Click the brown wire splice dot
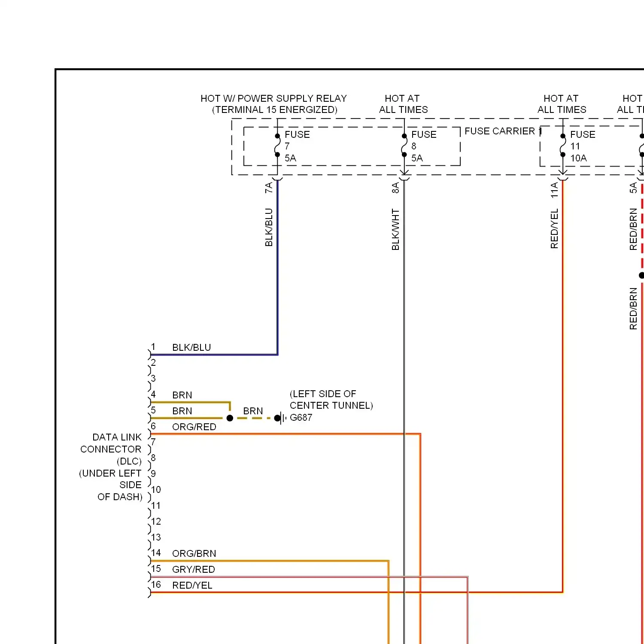Image resolution: width=644 pixels, height=644 pixels. coord(230,418)
